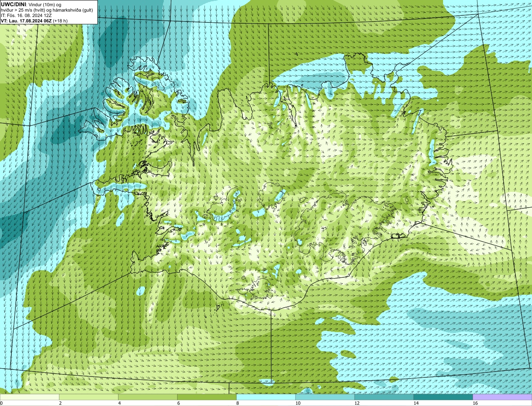
Task: Pick the olive green 6–8 m/s legend swatch
Action: [x=207, y=397]
